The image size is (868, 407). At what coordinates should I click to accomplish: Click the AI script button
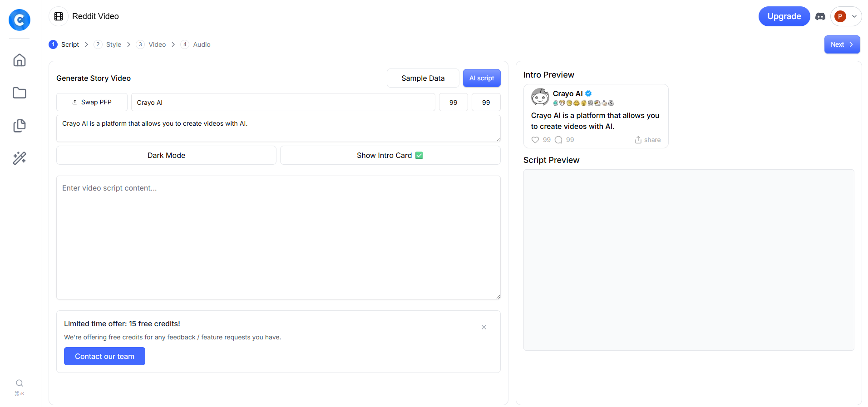pos(481,78)
